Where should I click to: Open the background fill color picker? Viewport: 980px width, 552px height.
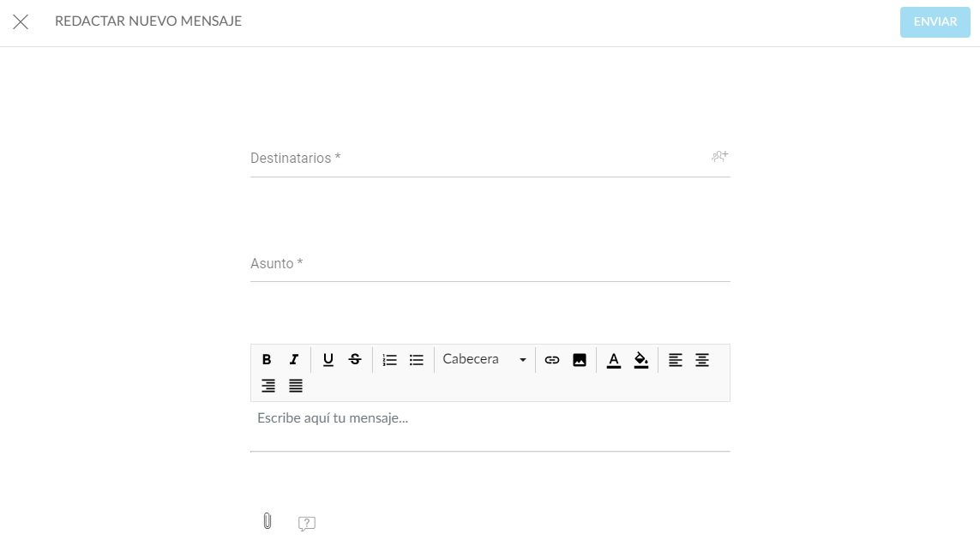click(x=641, y=360)
